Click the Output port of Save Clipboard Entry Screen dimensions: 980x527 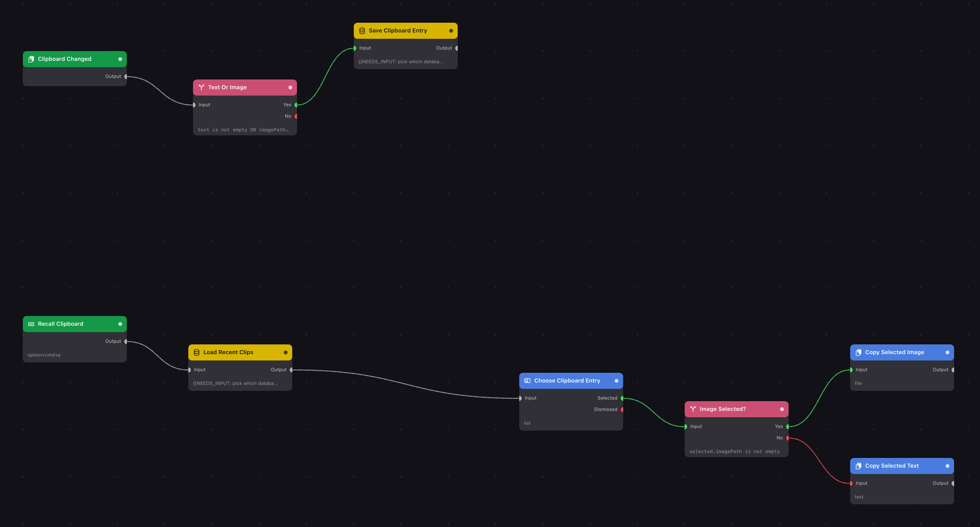pos(457,48)
